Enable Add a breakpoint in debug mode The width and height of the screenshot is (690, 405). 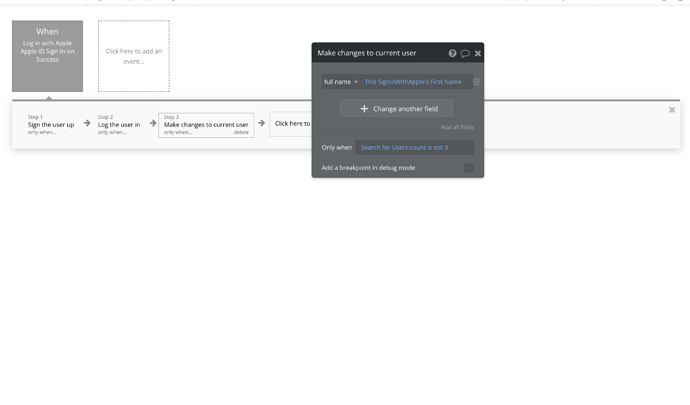[x=469, y=168]
